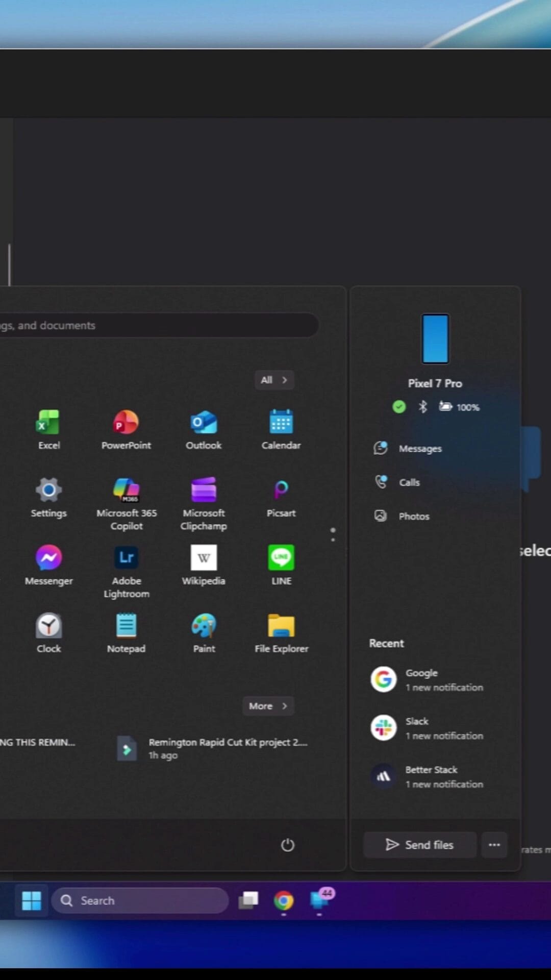This screenshot has width=551, height=980.
Task: Open Better Stack recent notification
Action: 428,776
